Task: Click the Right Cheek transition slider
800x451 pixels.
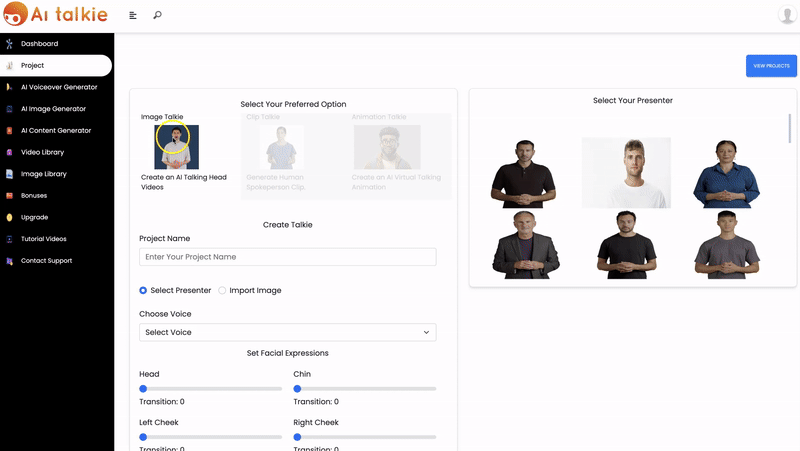Action: tap(365, 437)
